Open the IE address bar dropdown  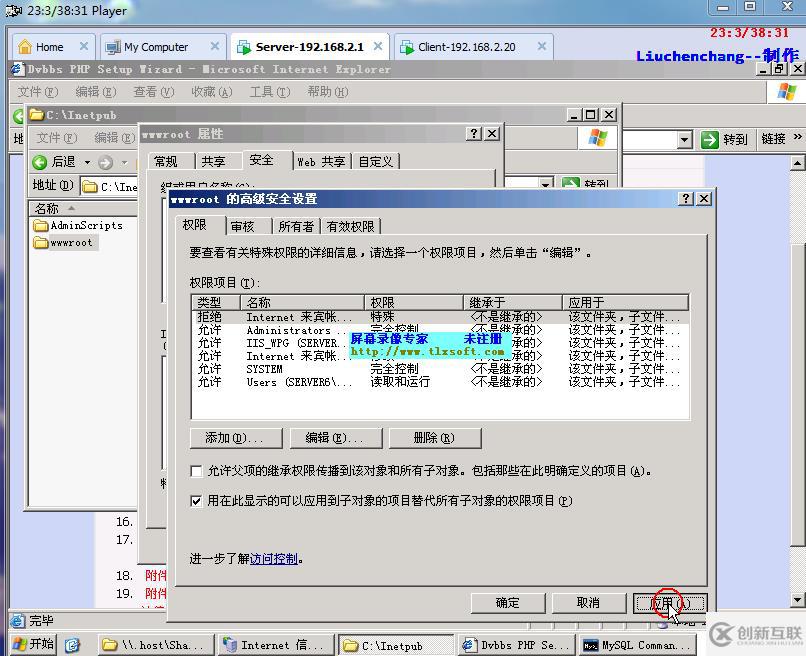click(684, 139)
